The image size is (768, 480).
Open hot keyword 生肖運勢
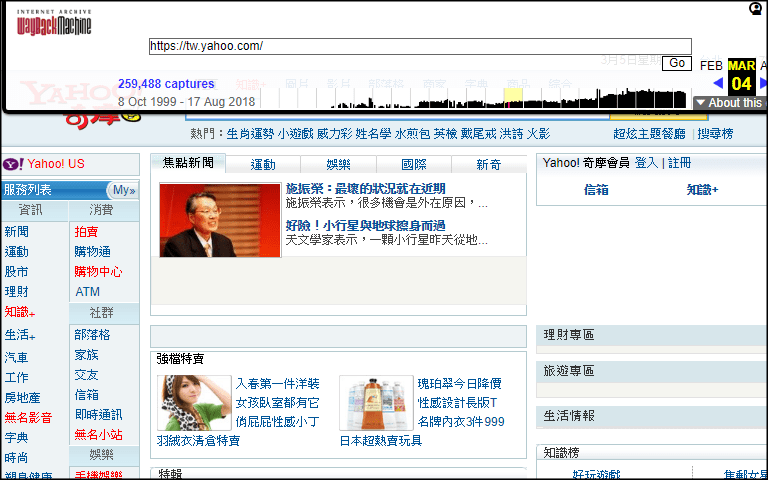250,134
